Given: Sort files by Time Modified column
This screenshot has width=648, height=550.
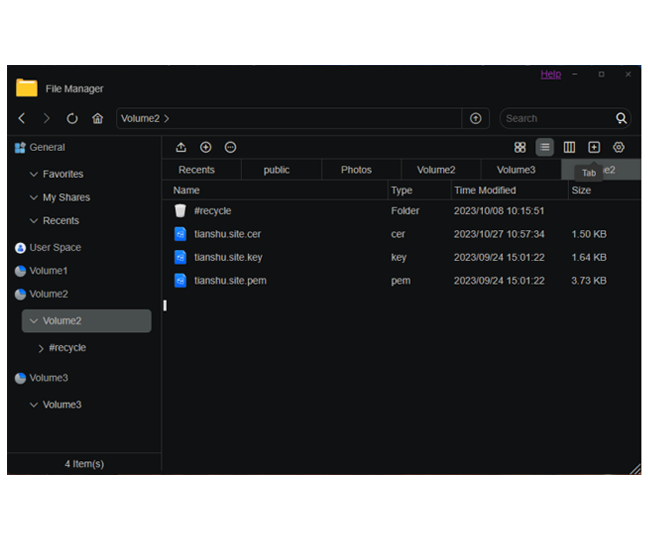Looking at the screenshot, I should (485, 190).
